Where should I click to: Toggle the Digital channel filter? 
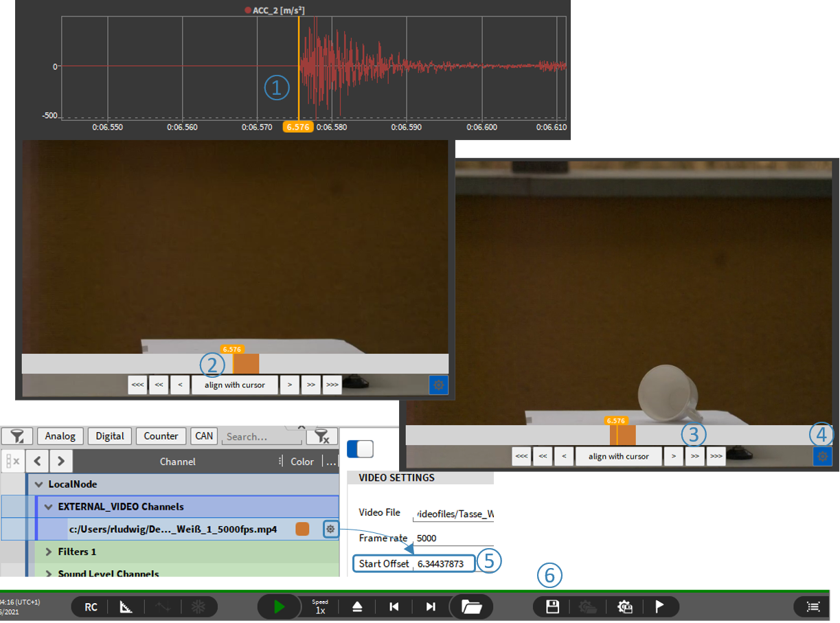(110, 436)
